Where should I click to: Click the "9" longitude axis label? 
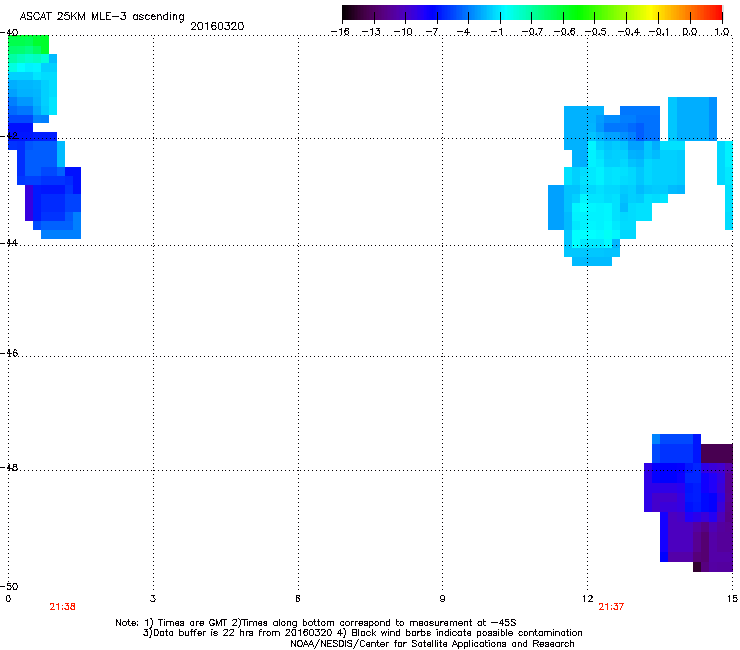point(442,599)
